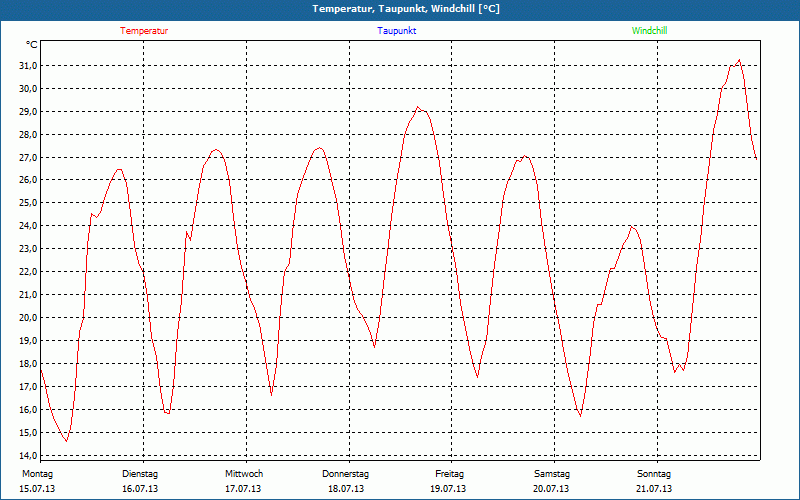Click the Dienstag day label
Screen dimensions: 800x500
click(140, 474)
